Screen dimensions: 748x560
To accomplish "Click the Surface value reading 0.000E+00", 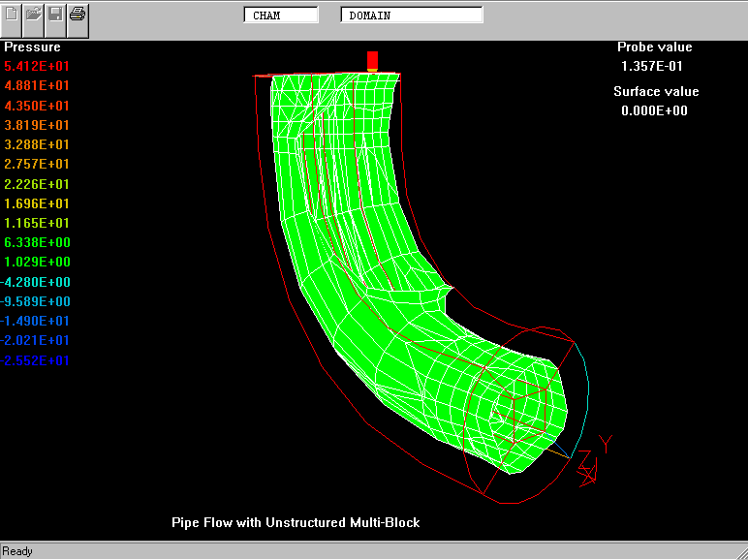I will pos(654,110).
